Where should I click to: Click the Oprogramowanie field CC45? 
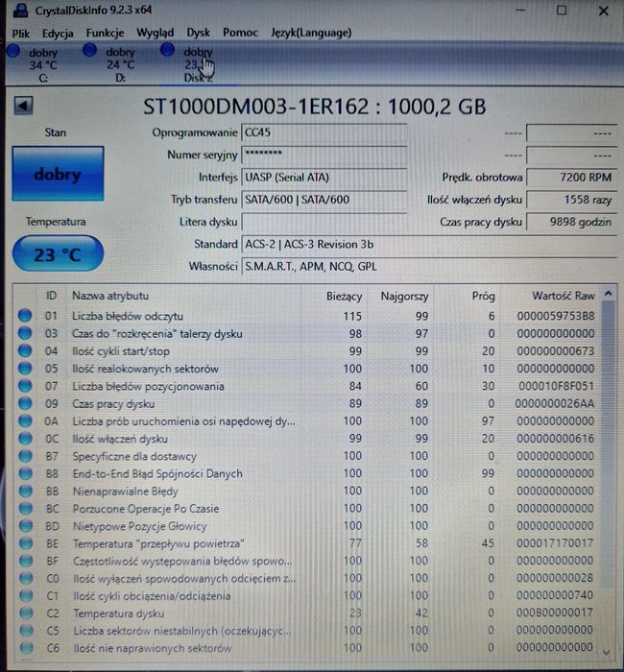[324, 132]
